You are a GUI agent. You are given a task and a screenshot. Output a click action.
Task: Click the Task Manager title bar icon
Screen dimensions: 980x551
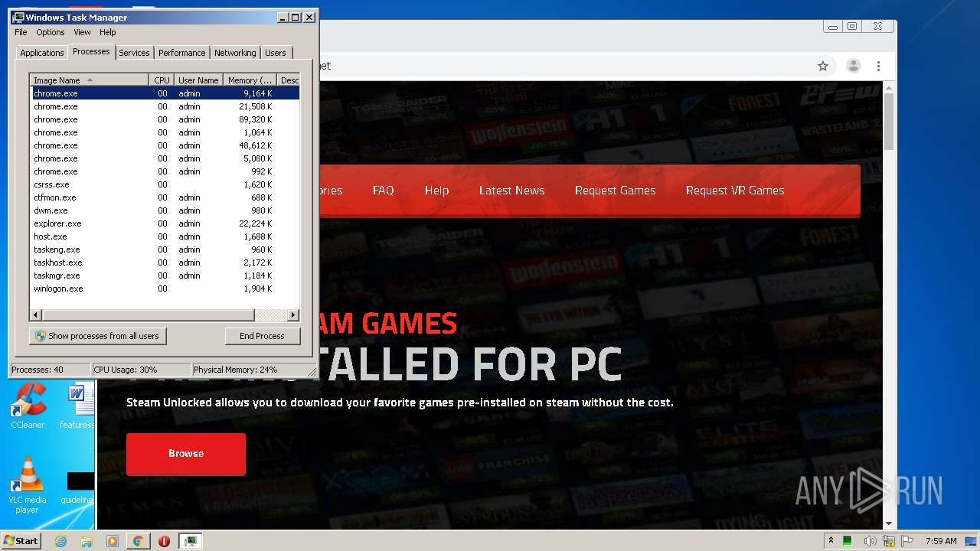(x=18, y=17)
